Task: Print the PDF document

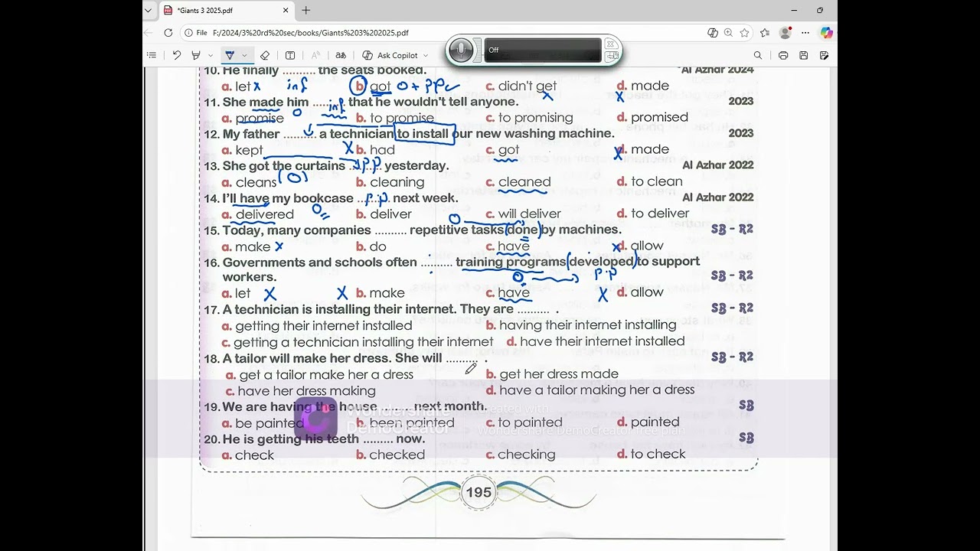Action: tap(783, 55)
